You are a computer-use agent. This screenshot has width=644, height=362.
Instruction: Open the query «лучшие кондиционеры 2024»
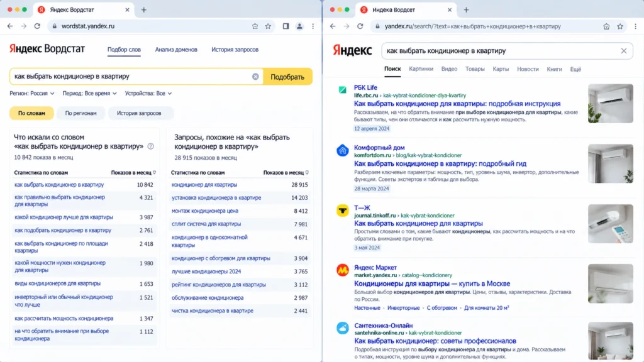[x=206, y=271]
